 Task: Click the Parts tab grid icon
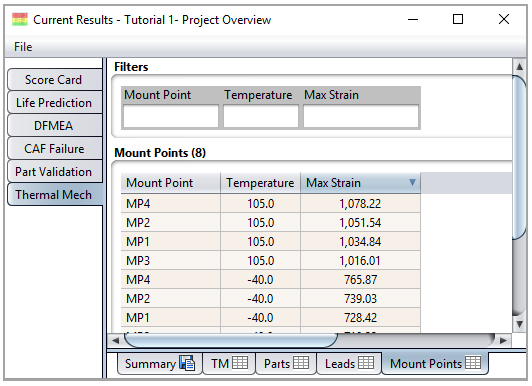point(301,363)
